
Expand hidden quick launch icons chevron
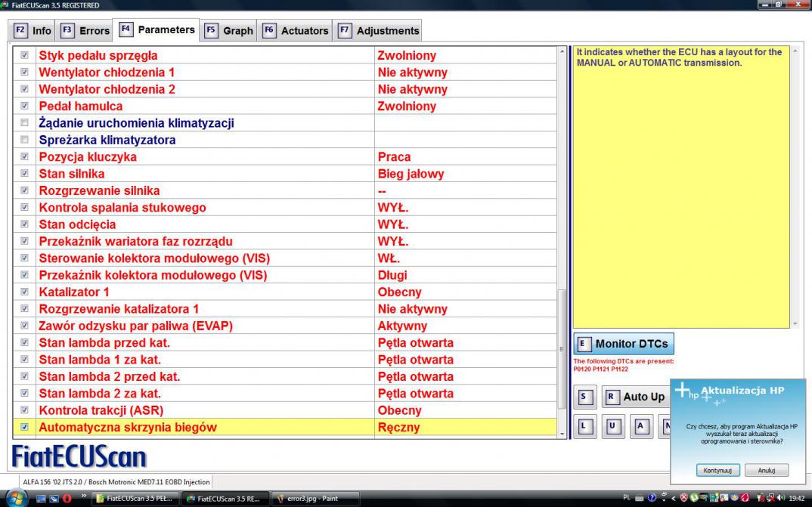coord(83,497)
